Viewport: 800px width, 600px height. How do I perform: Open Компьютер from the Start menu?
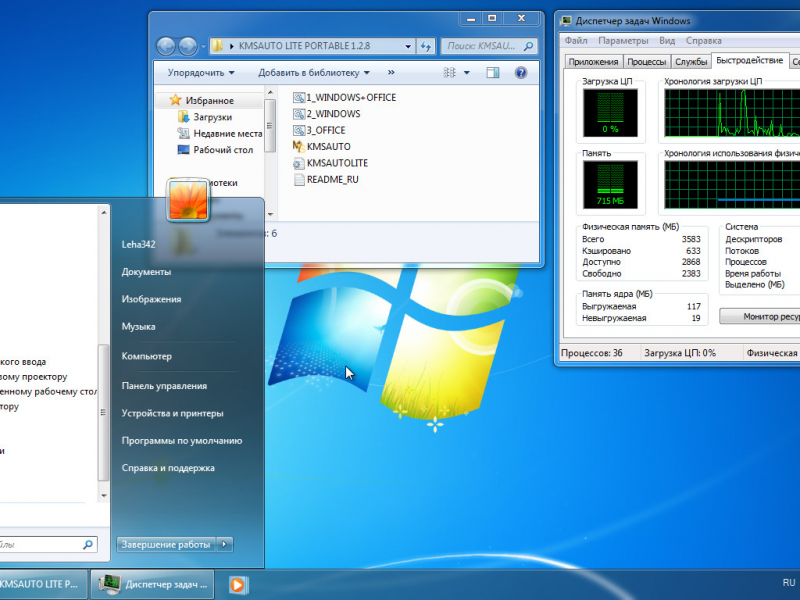pyautogui.click(x=146, y=356)
